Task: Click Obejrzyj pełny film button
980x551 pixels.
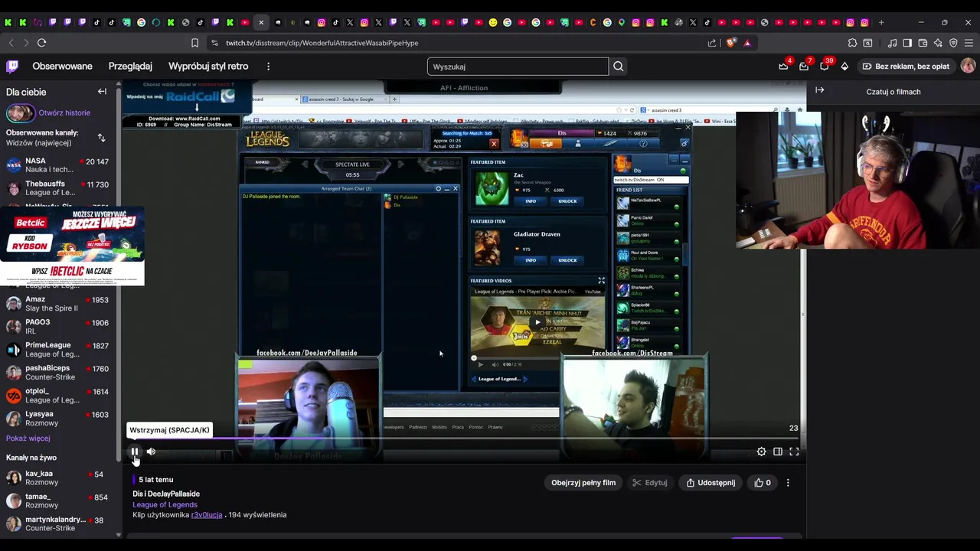Action: [x=583, y=483]
